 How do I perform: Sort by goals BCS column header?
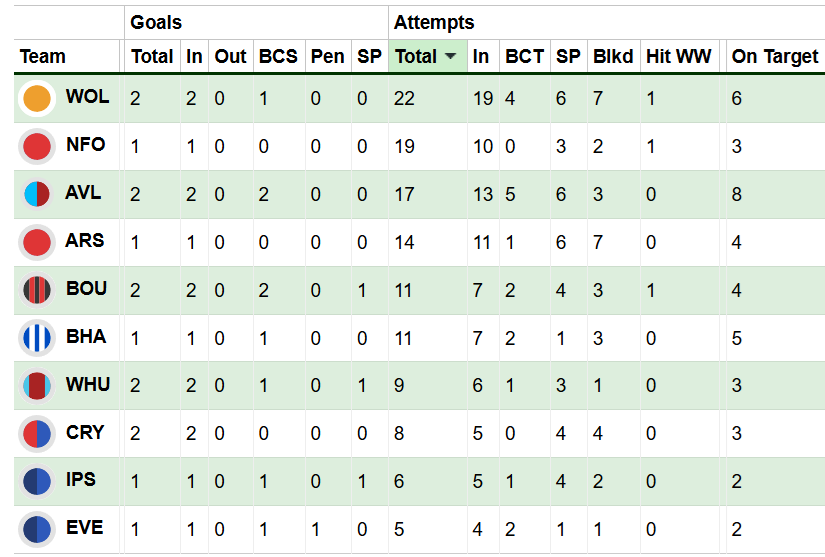pos(277,57)
